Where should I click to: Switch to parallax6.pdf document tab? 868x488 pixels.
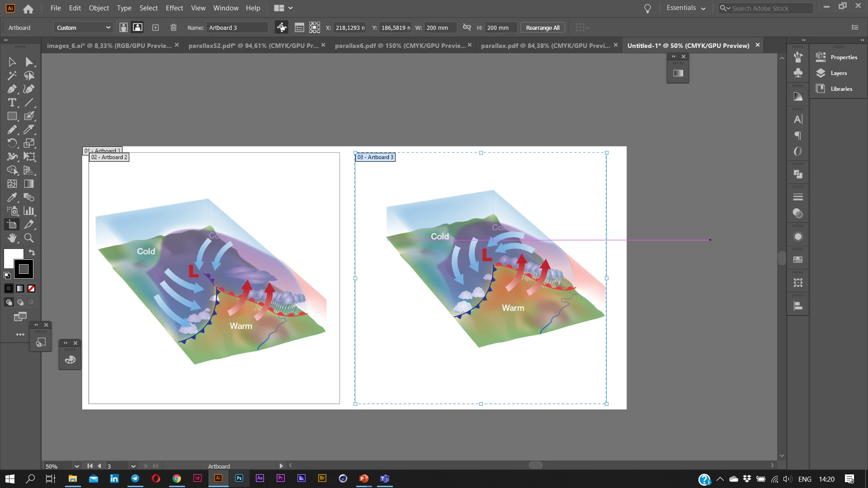coord(400,46)
